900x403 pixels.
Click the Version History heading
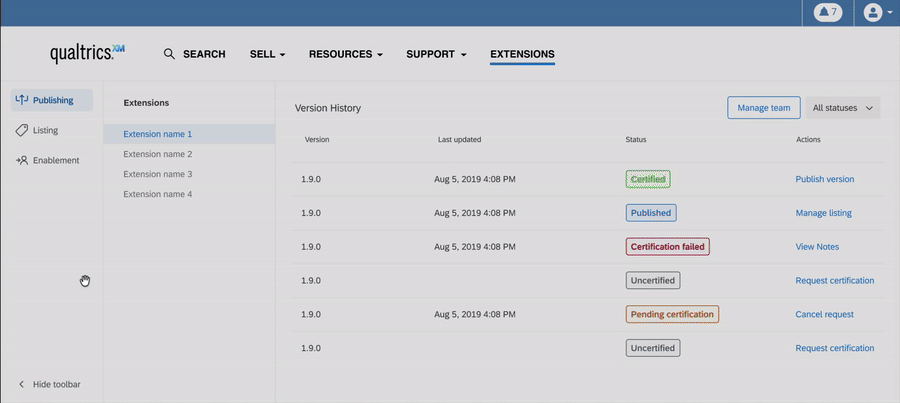(328, 108)
